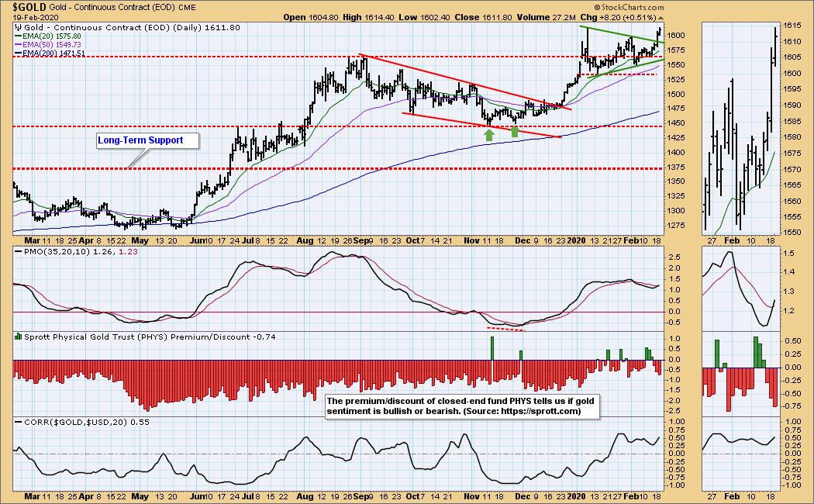The image size is (814, 504).
Task: Click the bar icon before Sprott Physical label
Action: (18, 337)
